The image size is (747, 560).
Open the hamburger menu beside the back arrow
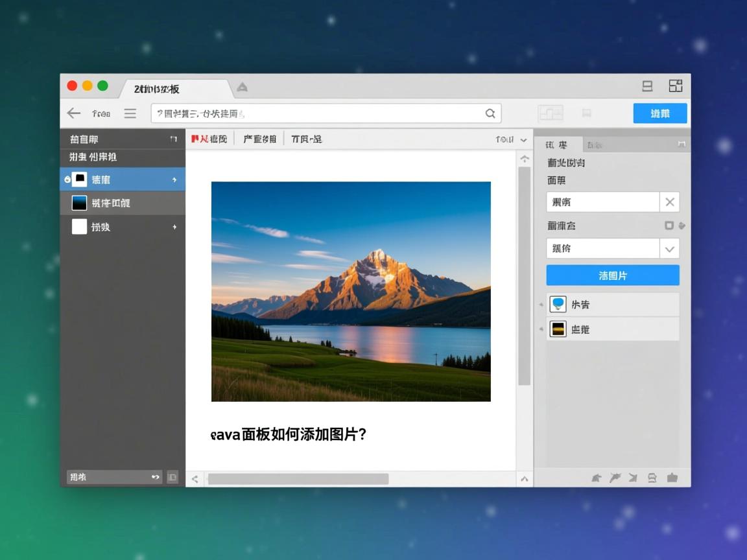point(130,113)
